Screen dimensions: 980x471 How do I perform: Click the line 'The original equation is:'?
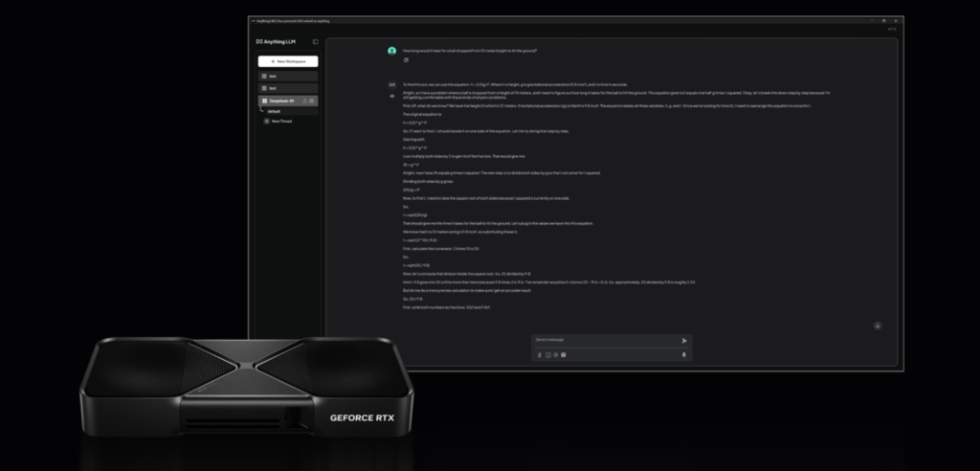[x=422, y=115]
